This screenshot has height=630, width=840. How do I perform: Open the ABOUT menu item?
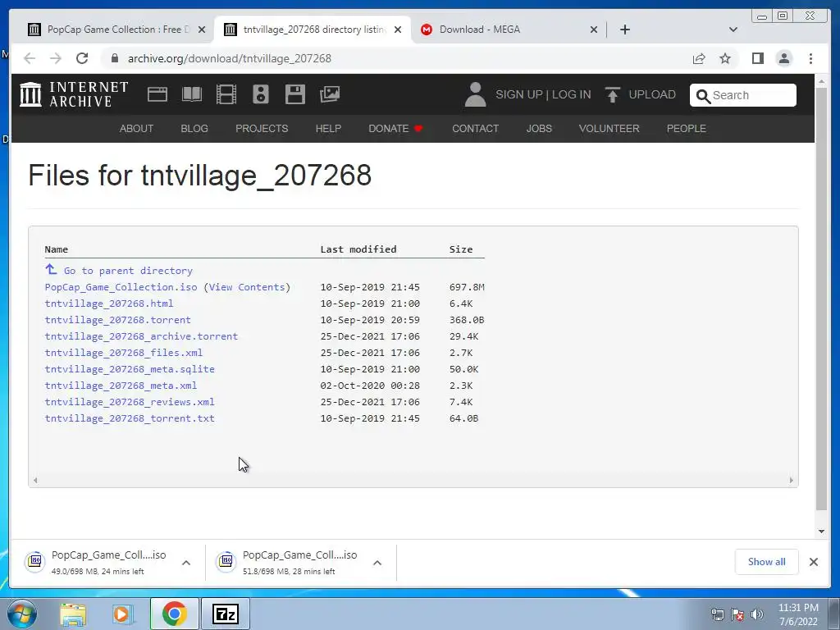click(136, 129)
